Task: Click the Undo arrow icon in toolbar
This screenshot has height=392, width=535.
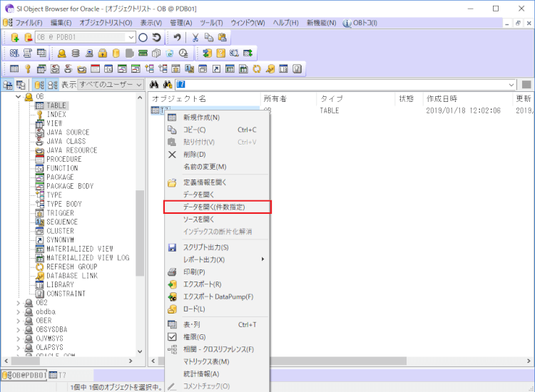Action: tap(177, 37)
